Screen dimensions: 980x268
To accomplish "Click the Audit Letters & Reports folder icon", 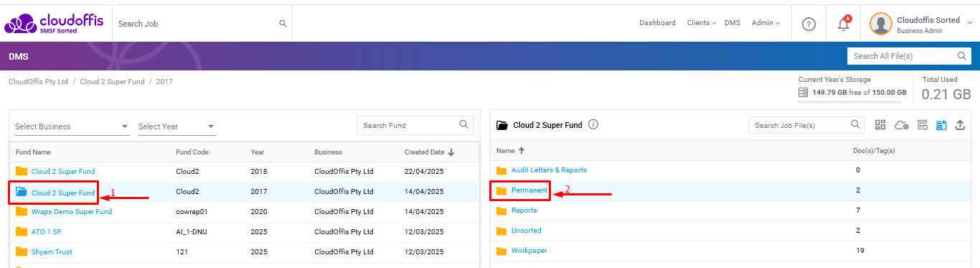I will point(501,170).
